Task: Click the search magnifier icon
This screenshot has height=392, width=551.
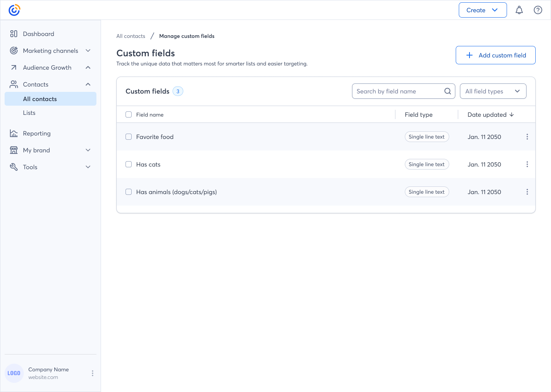Action: point(447,91)
